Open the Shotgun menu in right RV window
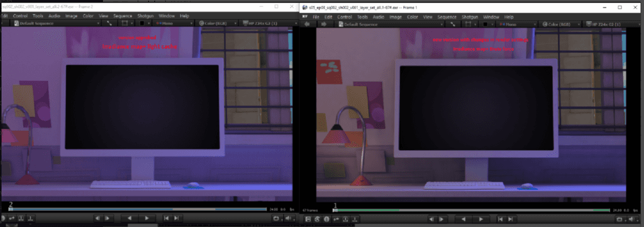 point(470,17)
